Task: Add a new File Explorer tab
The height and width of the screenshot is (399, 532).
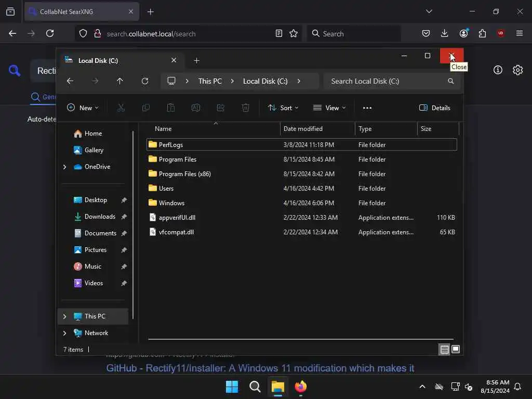Action: click(x=196, y=60)
